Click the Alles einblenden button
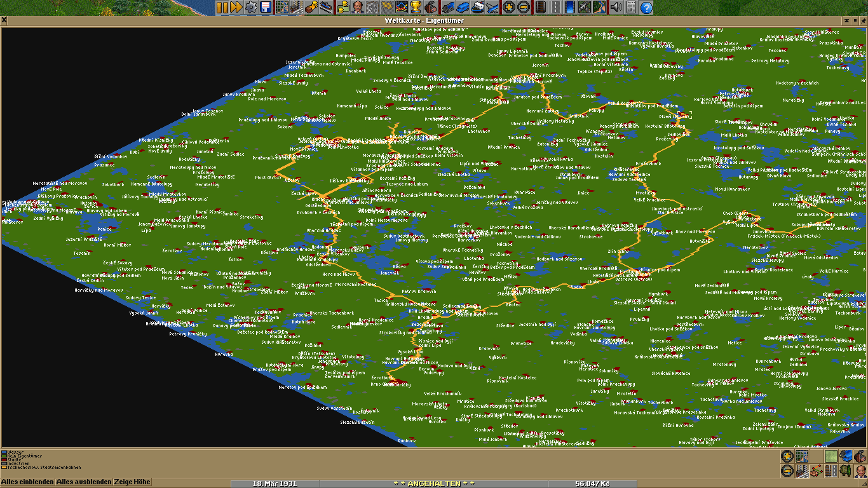The image size is (868, 488). point(27,482)
